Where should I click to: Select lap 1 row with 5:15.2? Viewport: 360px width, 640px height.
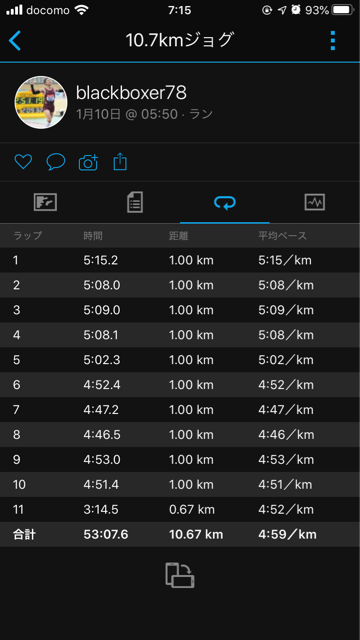click(180, 260)
